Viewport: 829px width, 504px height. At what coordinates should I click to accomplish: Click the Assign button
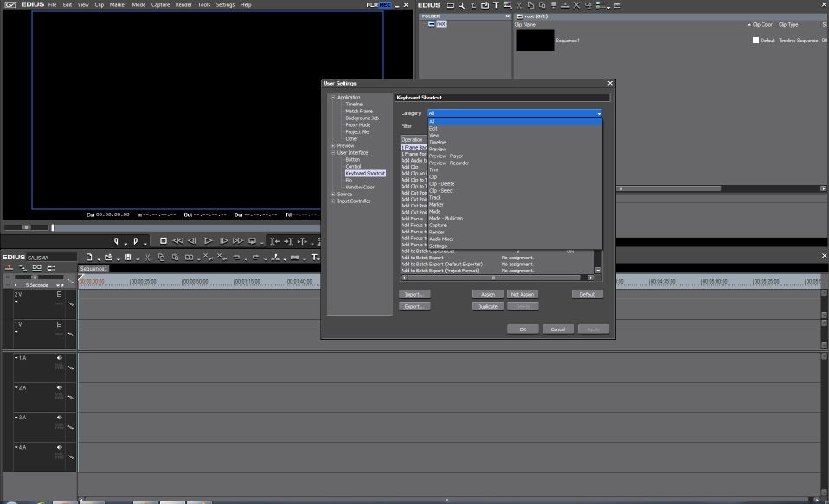(487, 294)
